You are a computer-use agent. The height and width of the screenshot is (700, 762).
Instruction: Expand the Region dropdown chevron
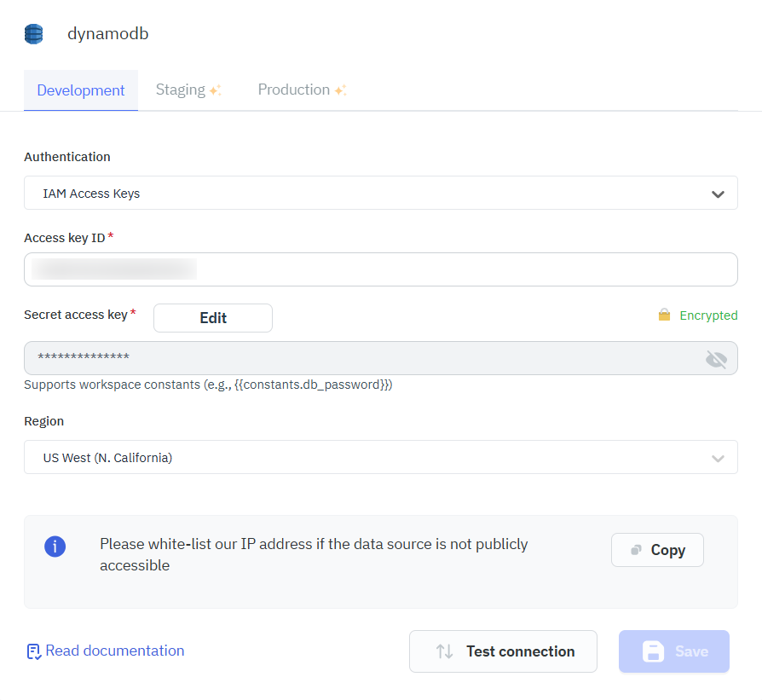point(718,459)
